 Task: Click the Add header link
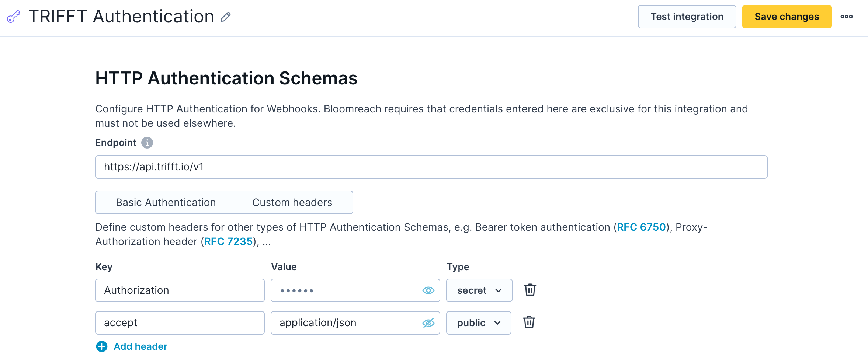140,346
